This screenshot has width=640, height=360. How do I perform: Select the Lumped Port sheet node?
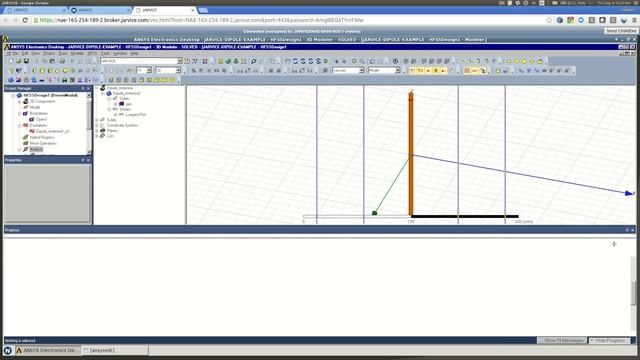(135, 115)
